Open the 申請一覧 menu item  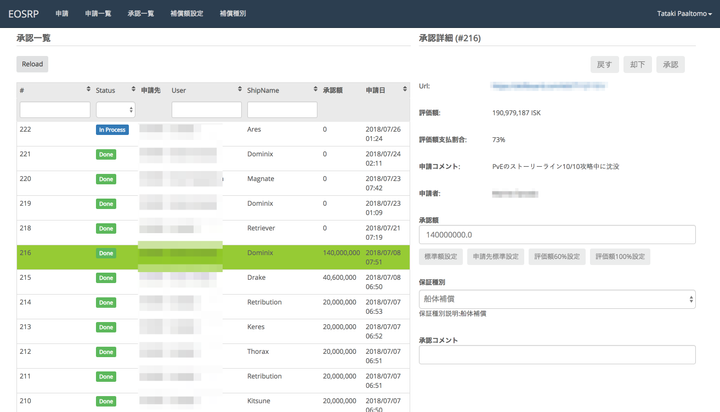tap(98, 14)
